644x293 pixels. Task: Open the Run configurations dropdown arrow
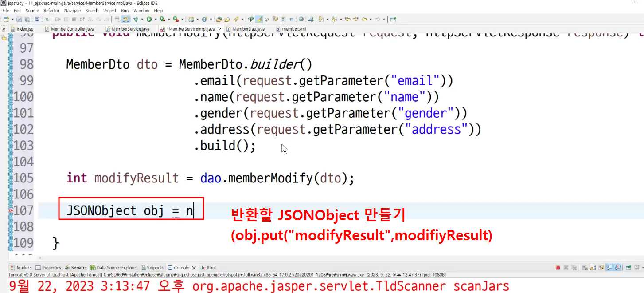point(156,20)
